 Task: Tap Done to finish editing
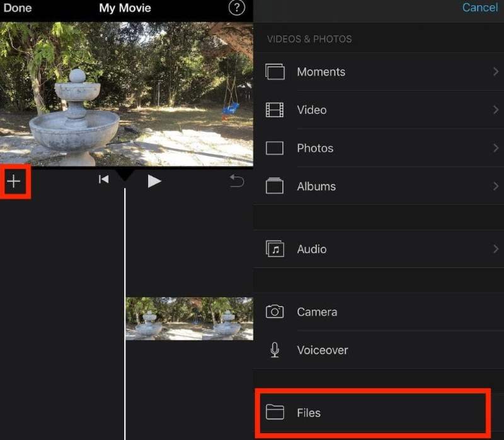click(x=18, y=8)
